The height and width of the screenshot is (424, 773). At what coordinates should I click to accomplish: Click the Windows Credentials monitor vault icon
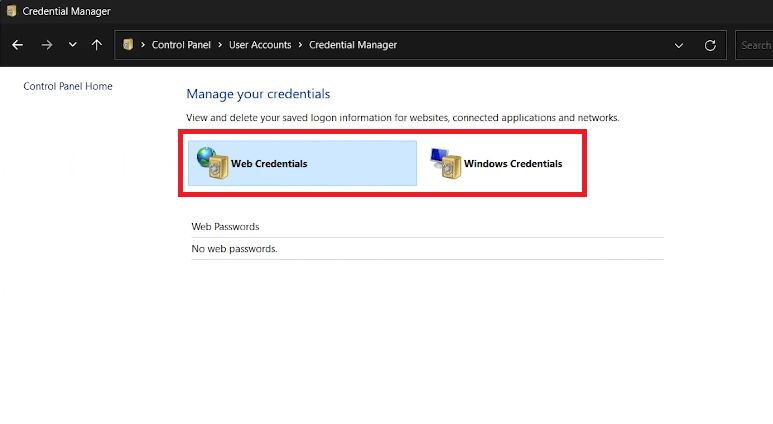click(446, 163)
